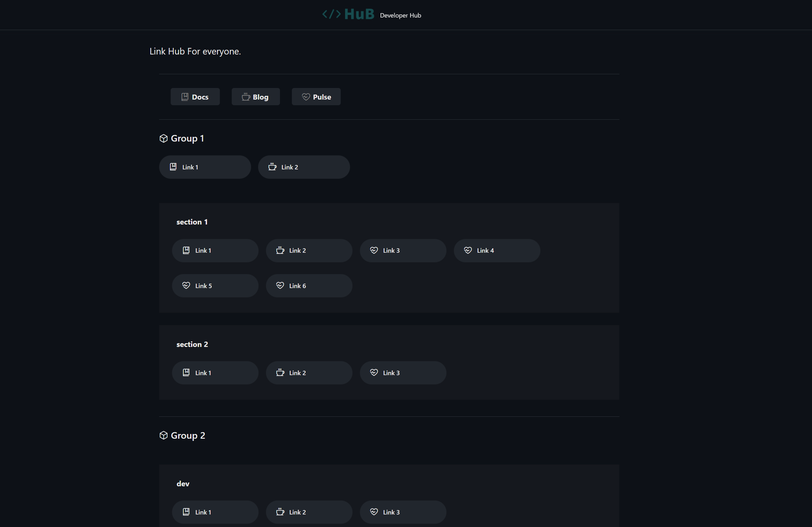Open the Pulse navigation tab
The width and height of the screenshot is (812, 527).
point(316,97)
